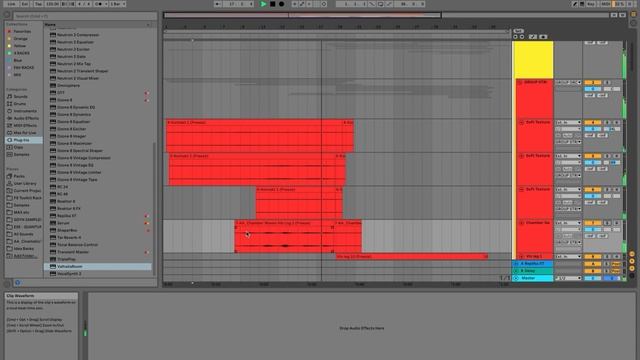Viewport: 640px width, 360px height.
Task: Open the 1 Bar quantization dropdown
Action: (118, 4)
